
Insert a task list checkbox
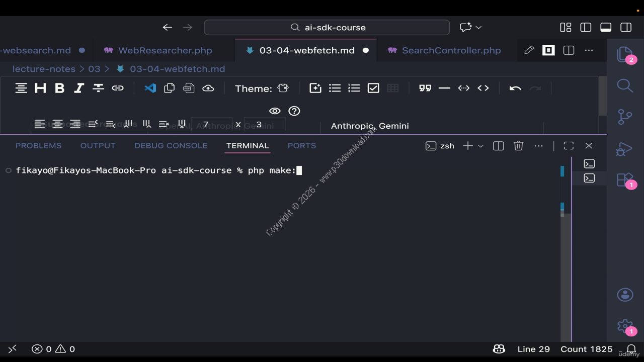373,88
